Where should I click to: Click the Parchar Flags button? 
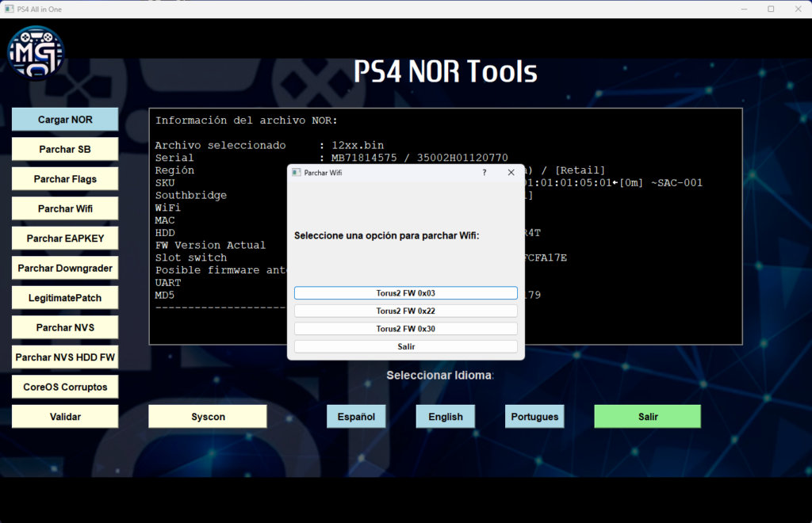(x=65, y=179)
